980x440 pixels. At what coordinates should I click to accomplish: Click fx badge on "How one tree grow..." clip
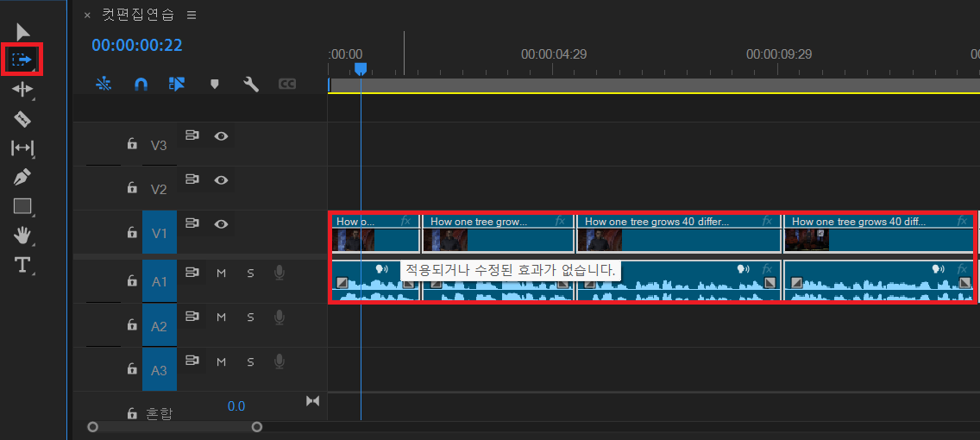coord(560,221)
